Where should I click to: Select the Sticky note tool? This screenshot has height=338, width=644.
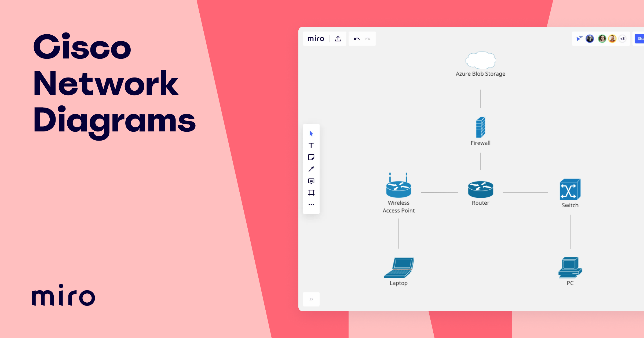(311, 157)
